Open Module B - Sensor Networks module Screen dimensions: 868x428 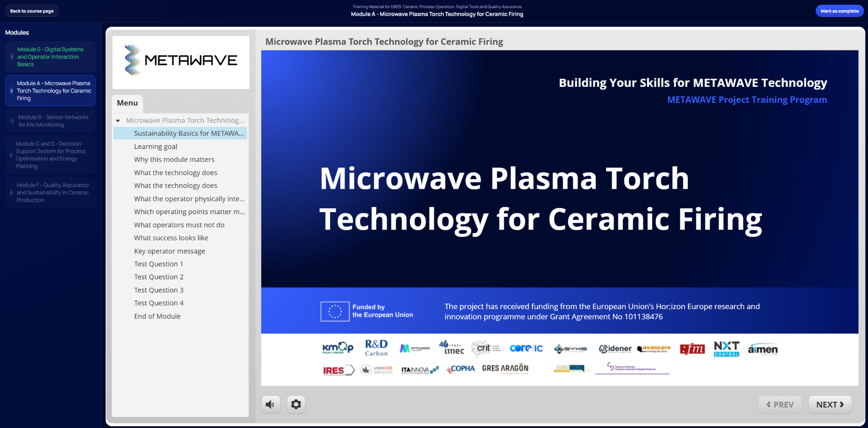point(50,121)
